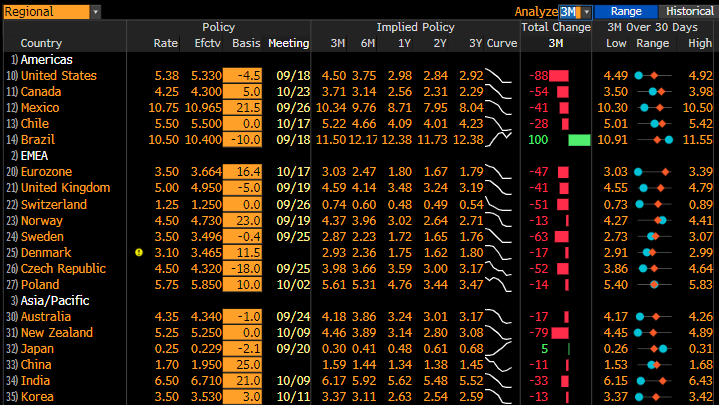Click the New Zealand red change bar
This screenshot has height=405, width=719.
pyautogui.click(x=560, y=333)
